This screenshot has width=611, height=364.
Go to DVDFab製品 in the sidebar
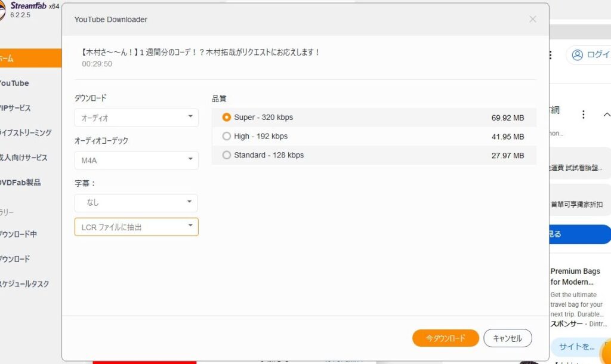[x=20, y=183]
